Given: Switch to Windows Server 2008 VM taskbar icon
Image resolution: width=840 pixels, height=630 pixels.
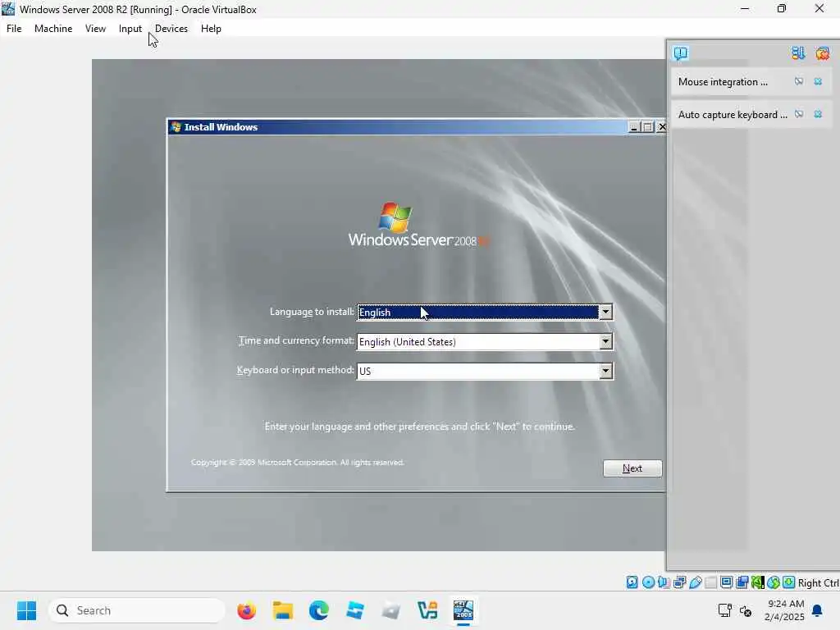Looking at the screenshot, I should (463, 610).
